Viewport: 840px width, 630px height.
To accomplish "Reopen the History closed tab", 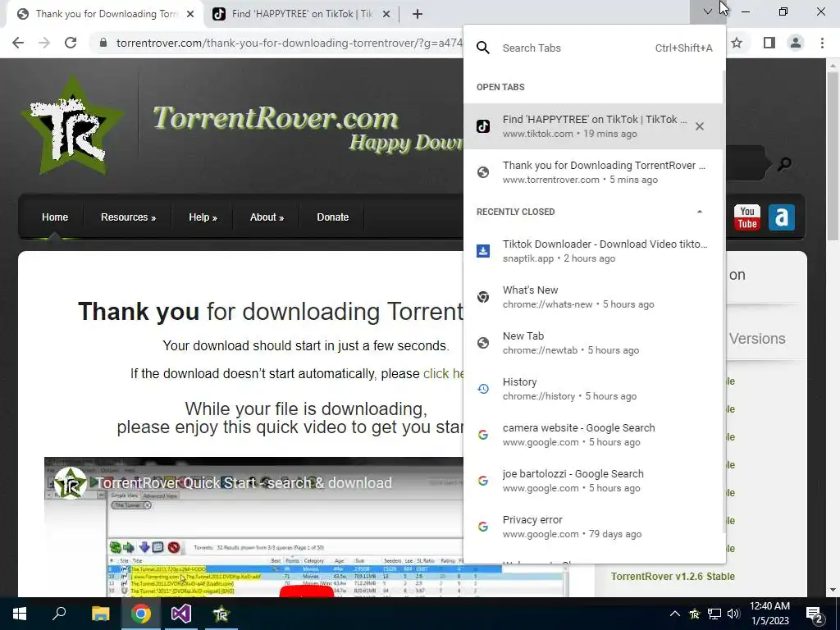I will pos(594,389).
